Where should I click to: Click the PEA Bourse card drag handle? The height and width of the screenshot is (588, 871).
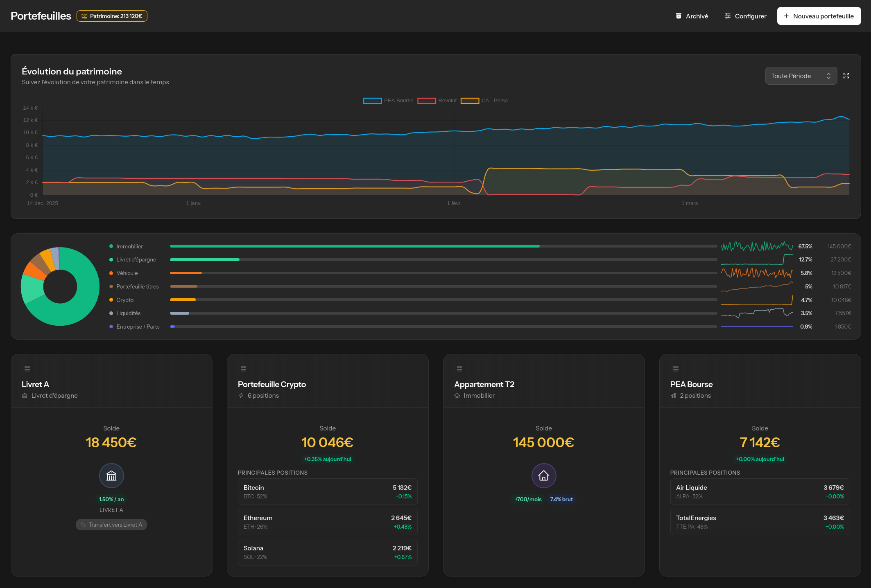click(x=676, y=369)
